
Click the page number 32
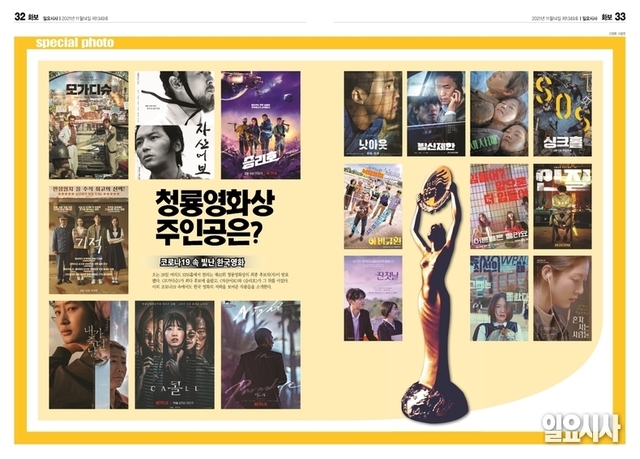(20, 17)
